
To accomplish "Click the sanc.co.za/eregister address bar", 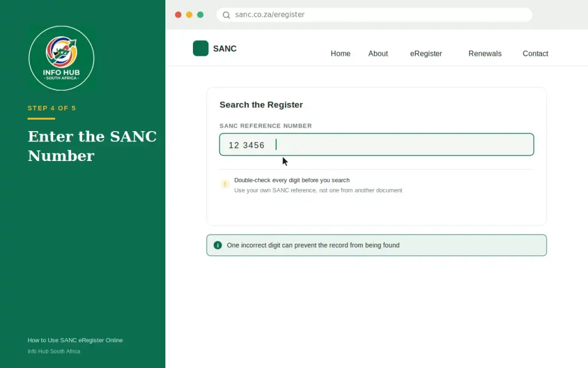I will tap(374, 14).
